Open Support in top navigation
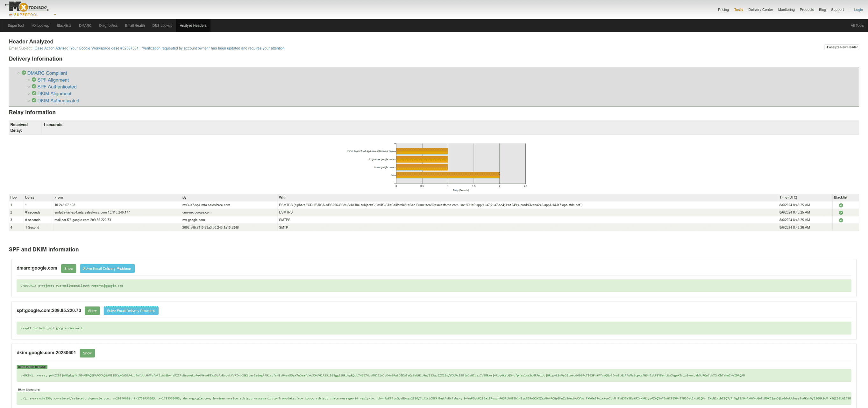This screenshot has height=408, width=868. tap(837, 10)
